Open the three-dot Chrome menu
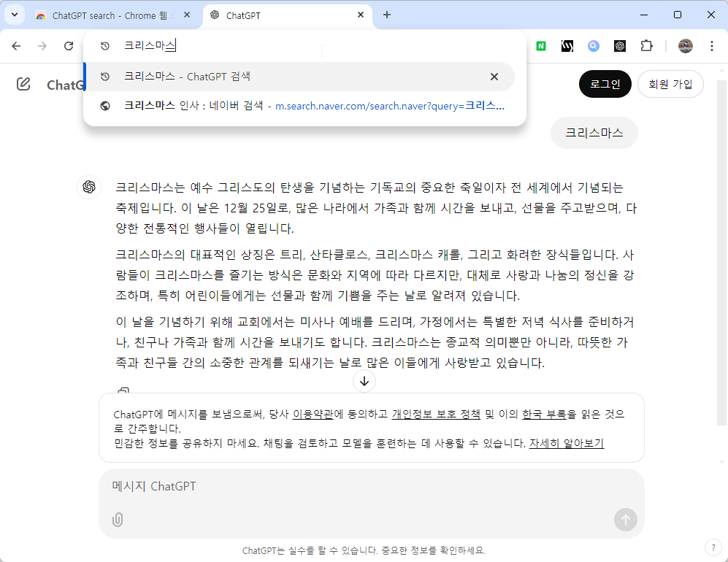The height and width of the screenshot is (562, 728). (712, 45)
